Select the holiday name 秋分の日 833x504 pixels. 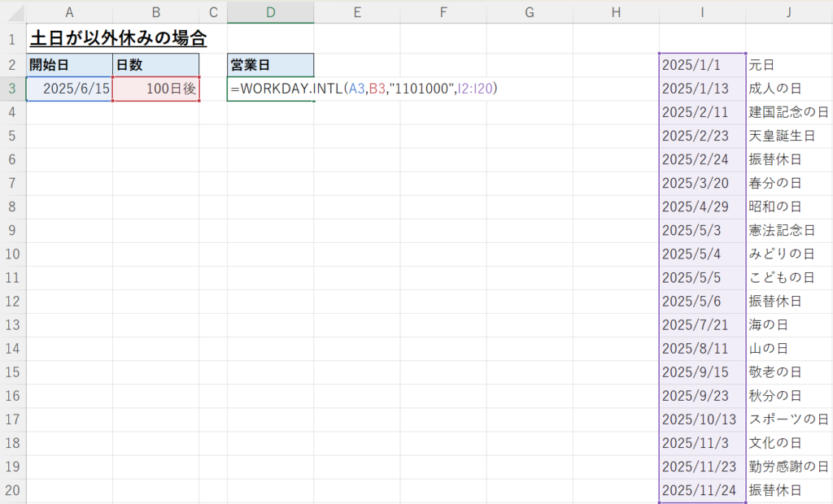tap(774, 396)
